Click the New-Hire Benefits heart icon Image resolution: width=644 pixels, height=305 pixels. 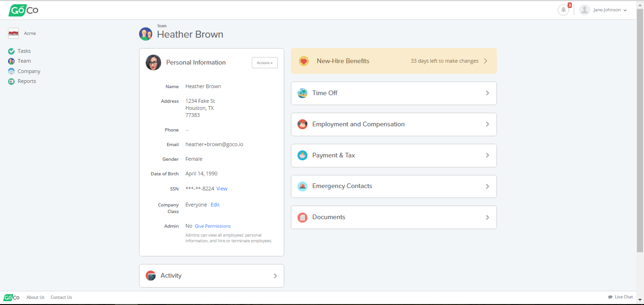click(304, 61)
